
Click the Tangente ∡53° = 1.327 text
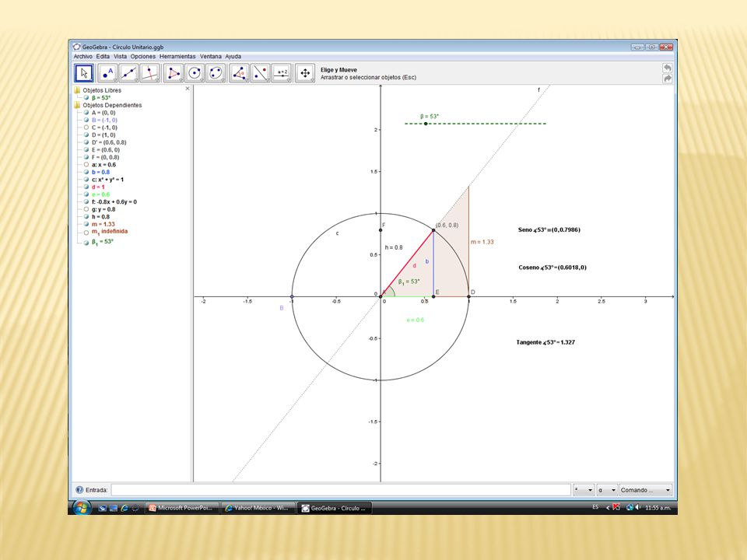tap(545, 342)
